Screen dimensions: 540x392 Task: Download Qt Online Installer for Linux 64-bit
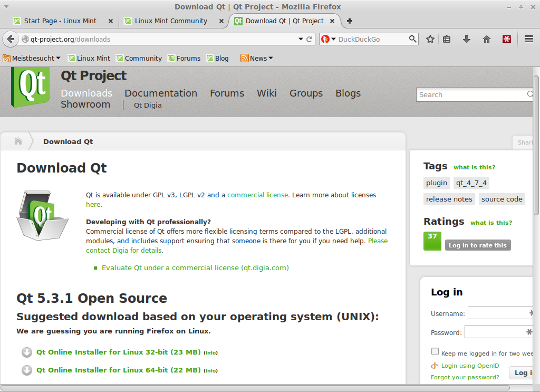tap(118, 370)
